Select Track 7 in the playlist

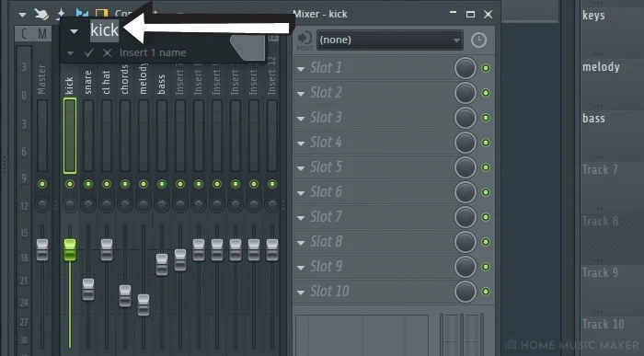click(600, 169)
